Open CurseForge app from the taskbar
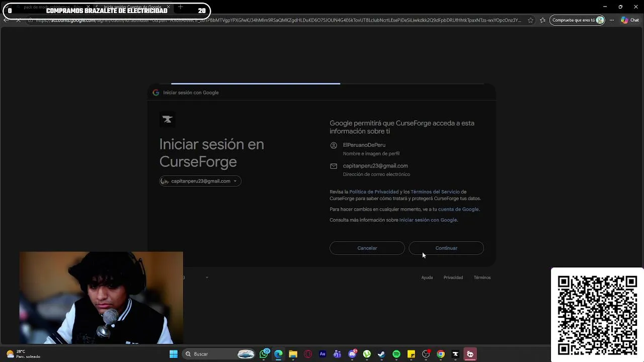 pyautogui.click(x=455, y=354)
